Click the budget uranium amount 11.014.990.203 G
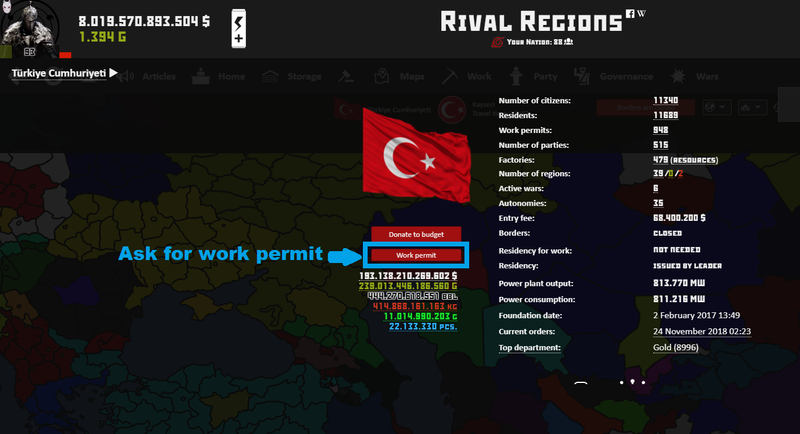The image size is (800, 434). click(x=420, y=316)
